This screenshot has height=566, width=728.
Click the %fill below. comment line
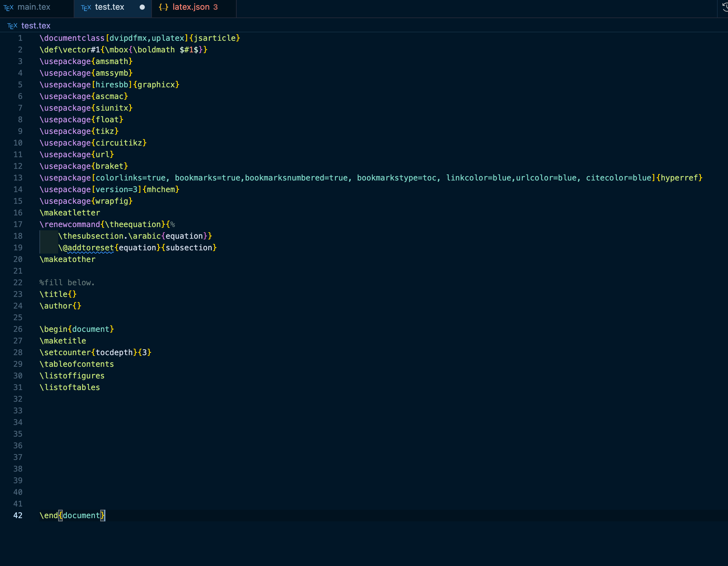coord(67,282)
